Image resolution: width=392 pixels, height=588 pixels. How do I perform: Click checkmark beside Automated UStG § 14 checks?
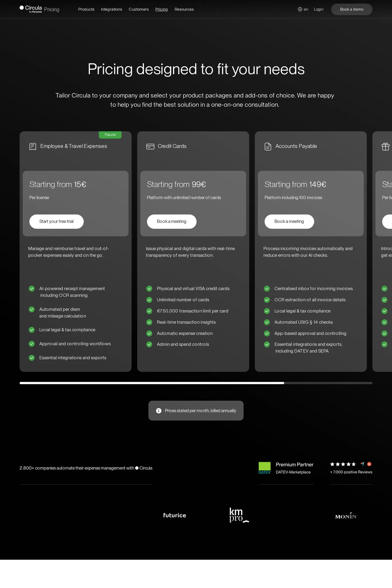coord(267,322)
